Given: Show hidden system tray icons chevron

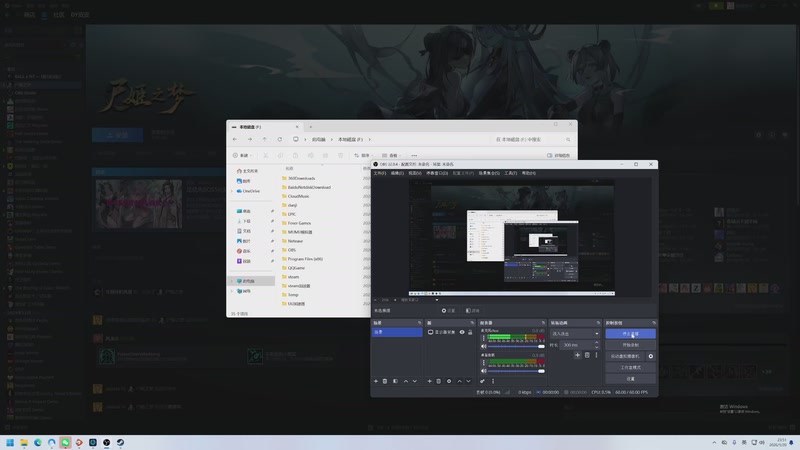Looking at the screenshot, I should coord(714,442).
